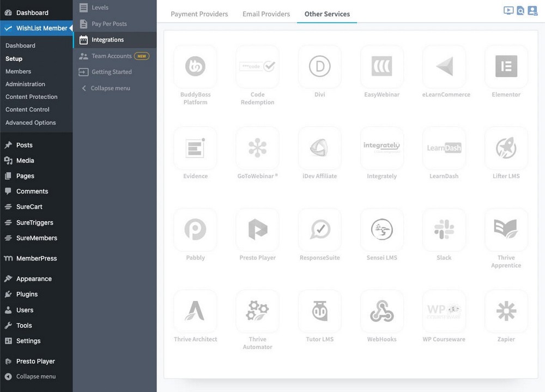Viewport: 545px width, 392px height.
Task: Open the Administration sub-item
Action: (x=25, y=84)
